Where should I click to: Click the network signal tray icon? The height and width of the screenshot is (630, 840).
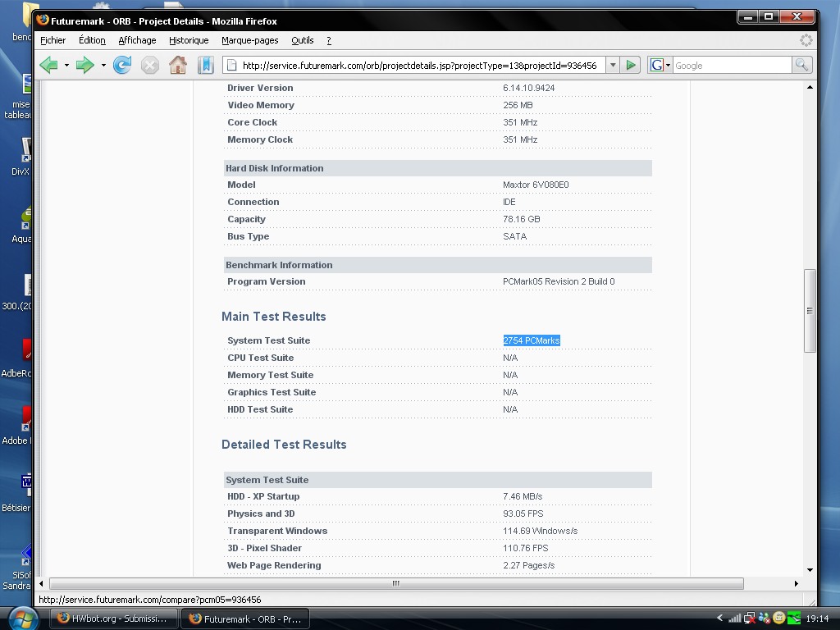coord(735,619)
